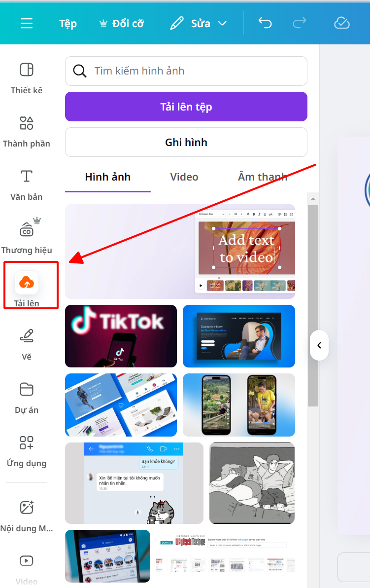Click the redo arrow
370x588 pixels.
coord(299,23)
